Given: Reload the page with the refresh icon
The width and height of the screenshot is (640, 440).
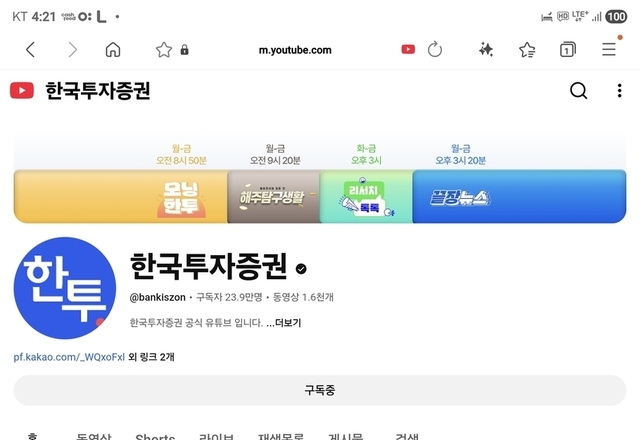Looking at the screenshot, I should (x=435, y=49).
